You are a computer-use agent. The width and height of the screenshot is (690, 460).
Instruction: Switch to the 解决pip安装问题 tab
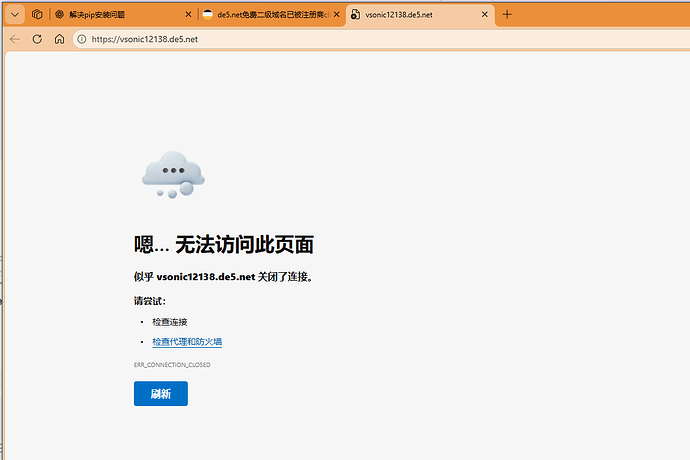[123, 15]
